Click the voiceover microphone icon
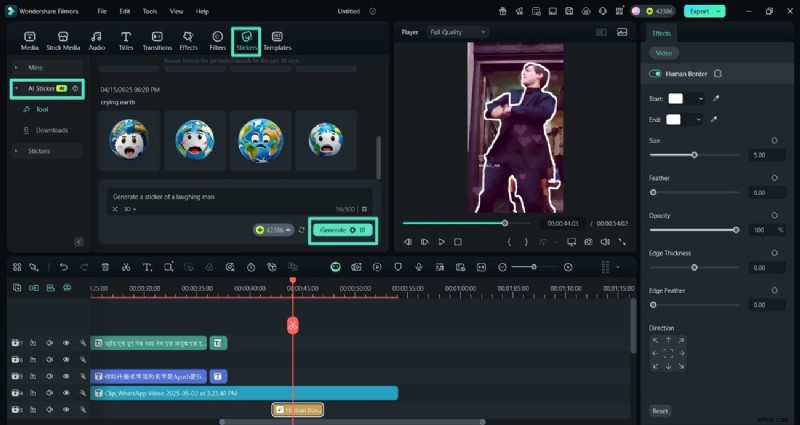 (x=417, y=267)
